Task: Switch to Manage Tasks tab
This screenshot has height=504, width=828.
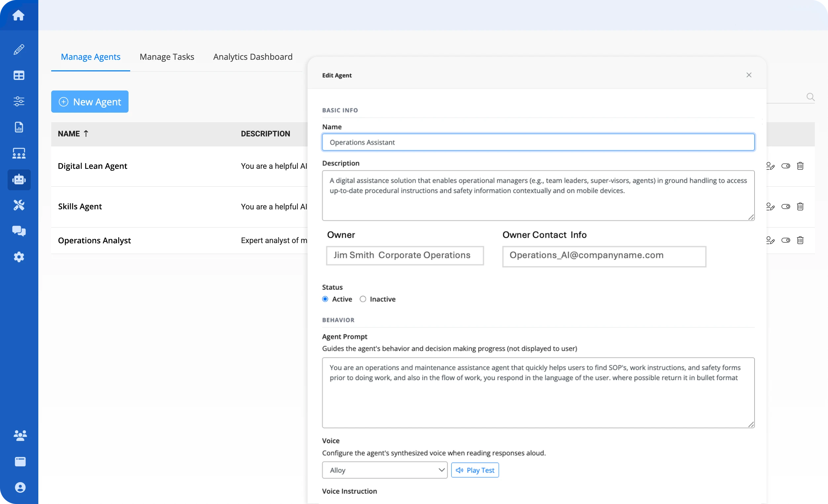Action: (167, 57)
